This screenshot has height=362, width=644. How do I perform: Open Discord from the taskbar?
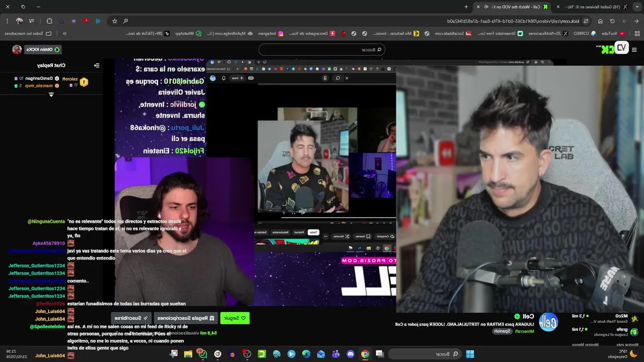coord(351,354)
